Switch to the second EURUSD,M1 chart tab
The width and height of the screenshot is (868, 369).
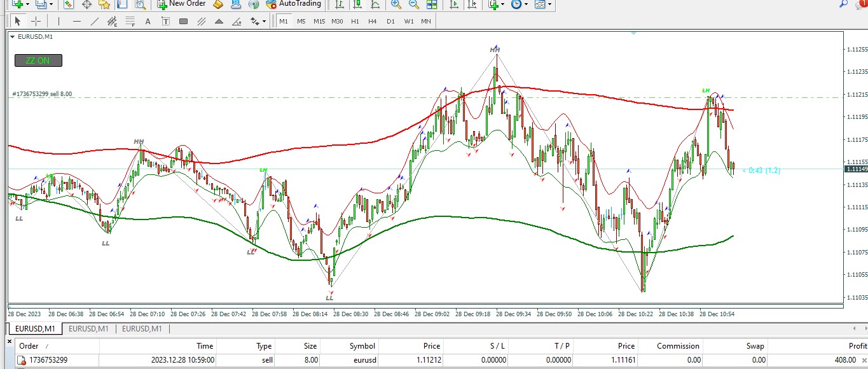[x=88, y=329]
